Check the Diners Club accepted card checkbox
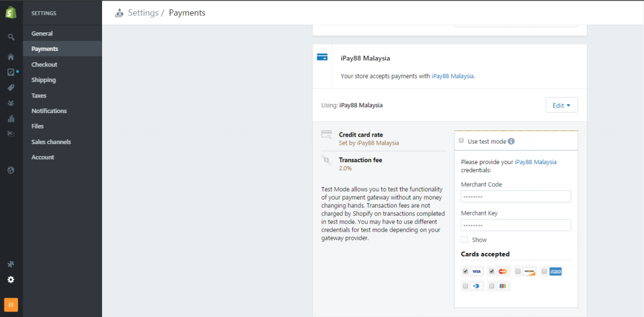This screenshot has width=644, height=317. (x=465, y=287)
